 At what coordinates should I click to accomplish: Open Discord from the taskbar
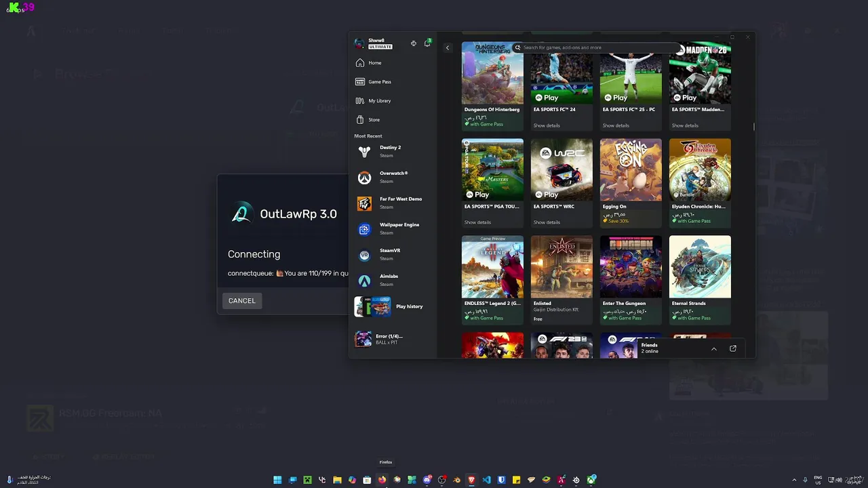427,480
